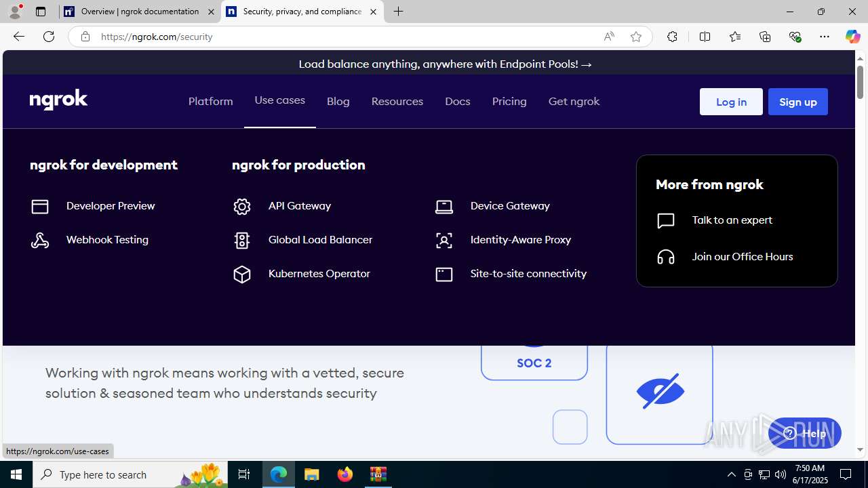This screenshot has height=488, width=868.
Task: Open the Identity-Aware Proxy link
Action: tap(521, 240)
